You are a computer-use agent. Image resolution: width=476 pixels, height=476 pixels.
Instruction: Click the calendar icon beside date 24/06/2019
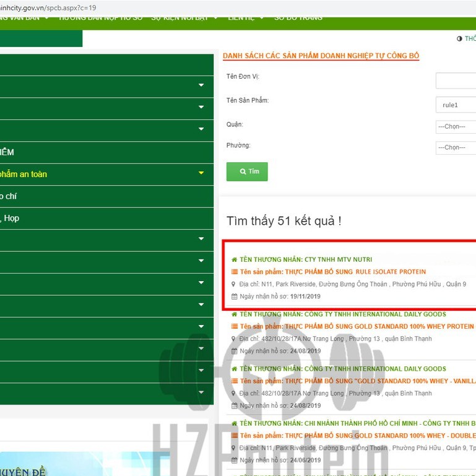[x=234, y=461]
